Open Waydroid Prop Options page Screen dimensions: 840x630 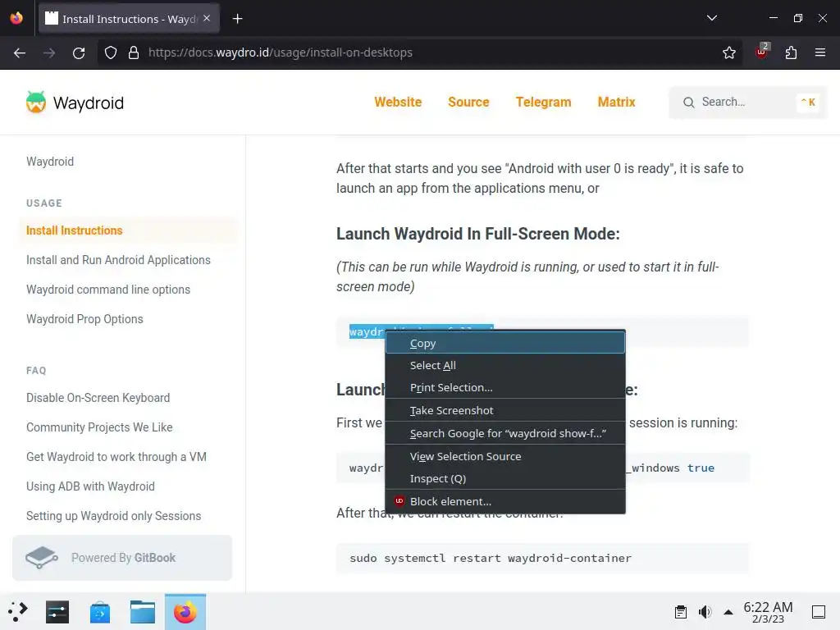pos(84,319)
